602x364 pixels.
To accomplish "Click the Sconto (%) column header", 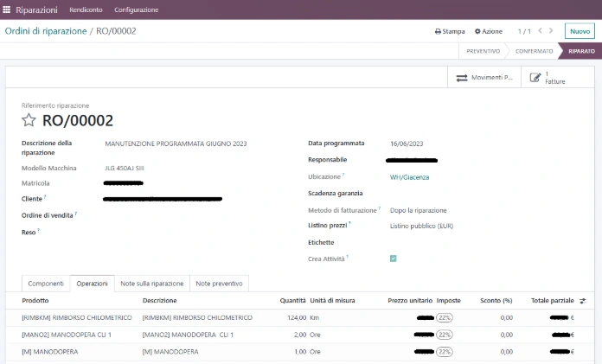I will coord(496,301).
